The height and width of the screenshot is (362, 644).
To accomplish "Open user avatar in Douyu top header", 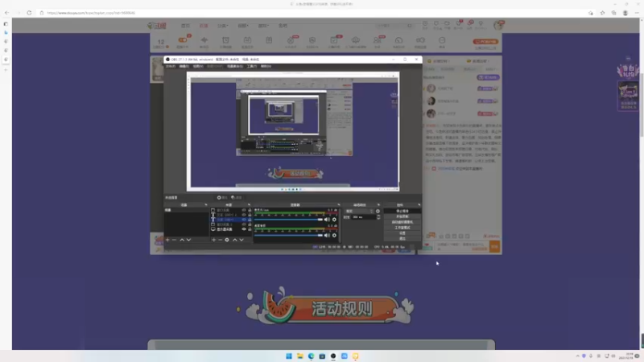I will tap(498, 25).
